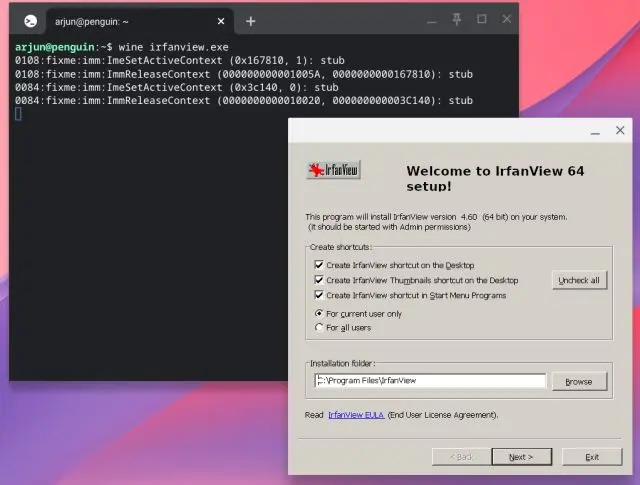This screenshot has height=485, width=640.
Task: Click the ImmReleaseContext 0000000000010020 terminal line
Action: 244,100
